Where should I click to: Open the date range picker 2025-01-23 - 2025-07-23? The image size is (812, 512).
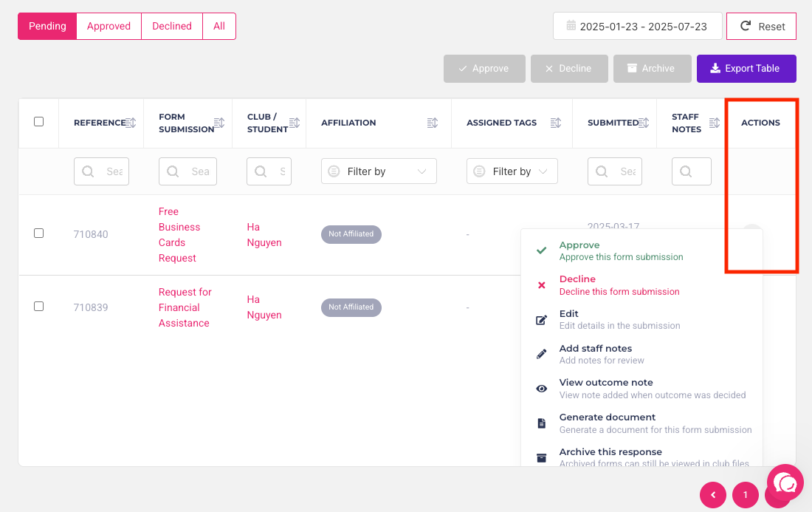638,27
